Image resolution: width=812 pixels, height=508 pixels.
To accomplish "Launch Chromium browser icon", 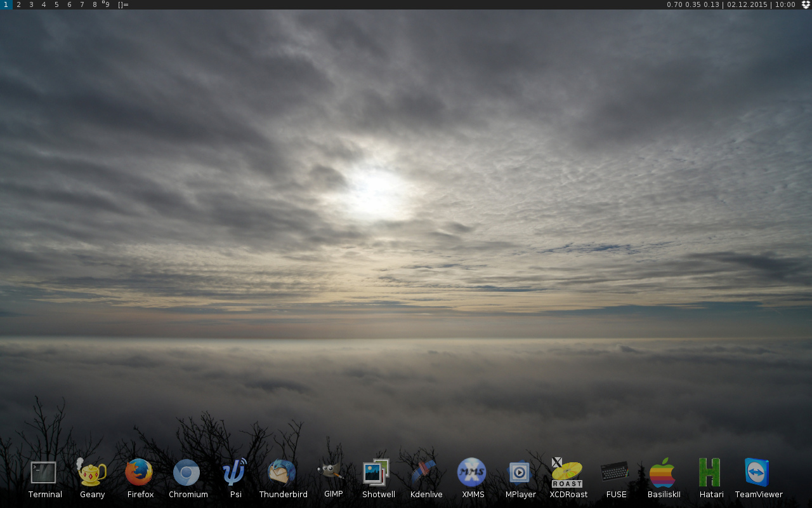I will (x=187, y=472).
